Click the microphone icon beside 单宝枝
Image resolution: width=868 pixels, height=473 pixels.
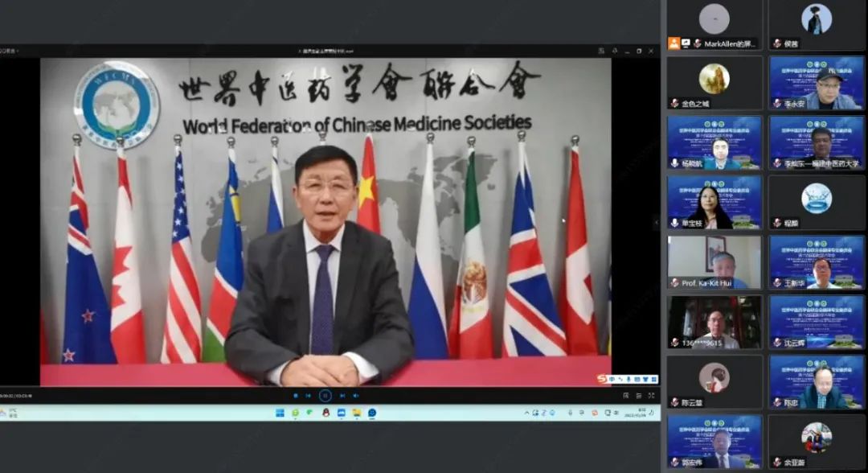(675, 223)
